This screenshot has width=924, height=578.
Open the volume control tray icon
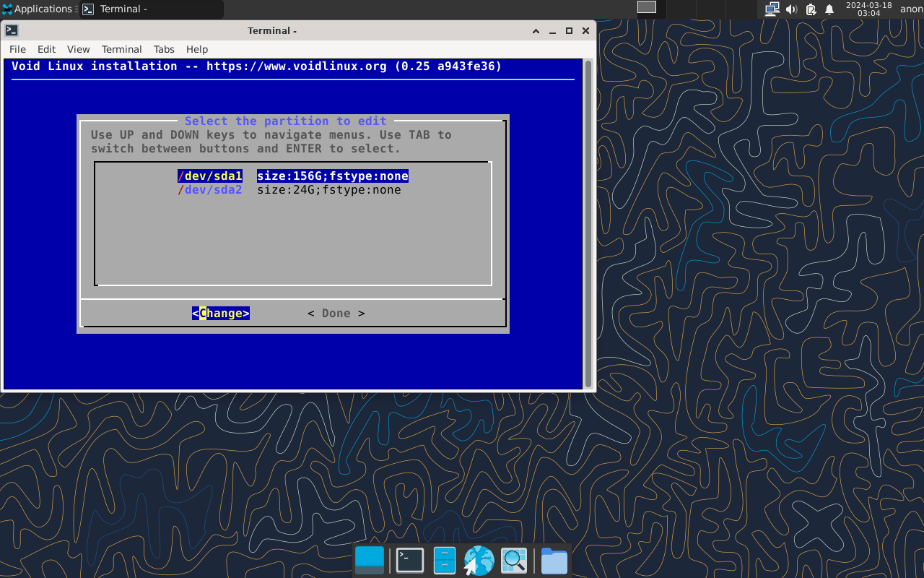click(x=791, y=9)
